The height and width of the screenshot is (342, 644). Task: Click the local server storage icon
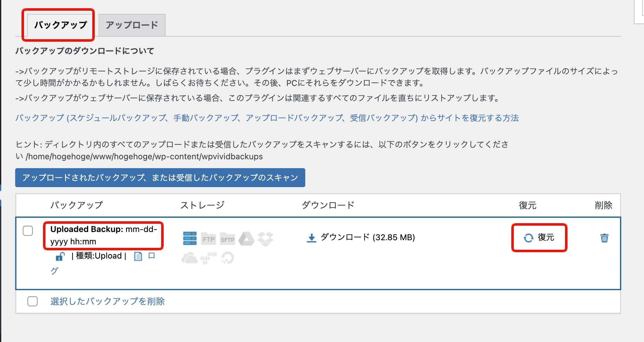point(190,238)
